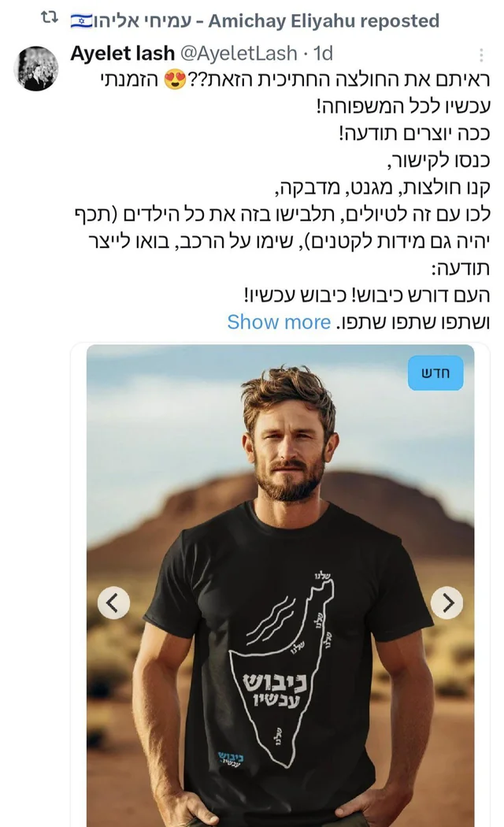Open the Amichay Eliyahu reposted label
This screenshot has width=504, height=827.
[255, 20]
